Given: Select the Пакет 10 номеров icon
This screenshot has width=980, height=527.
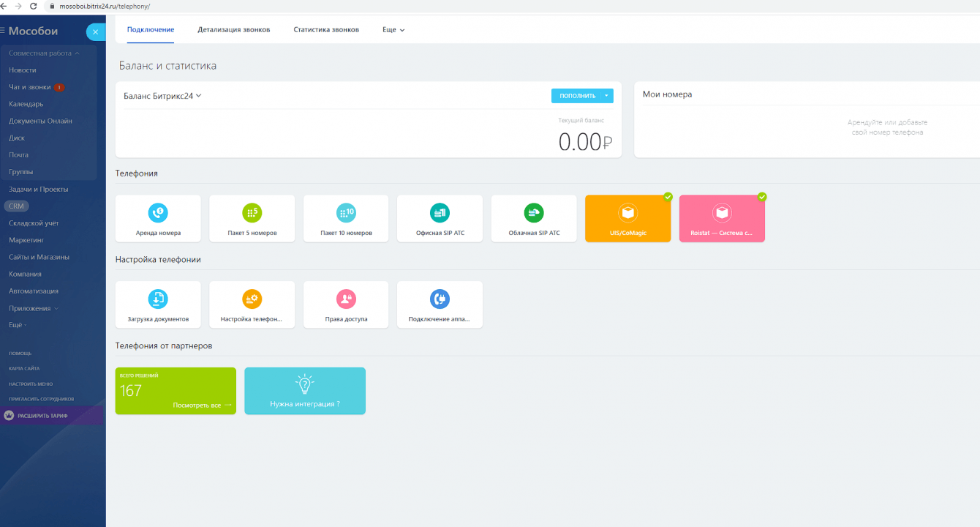Looking at the screenshot, I should 346,212.
